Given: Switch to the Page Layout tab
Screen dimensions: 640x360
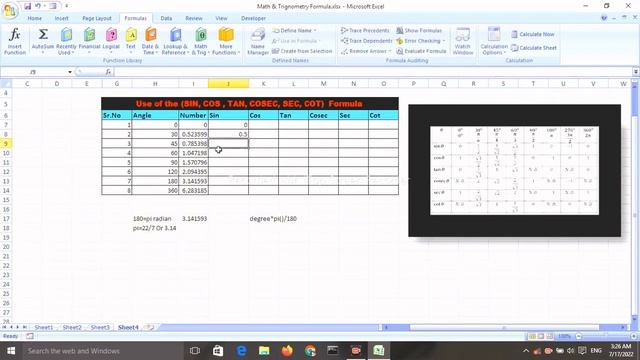Looking at the screenshot, I should pyautogui.click(x=97, y=18).
